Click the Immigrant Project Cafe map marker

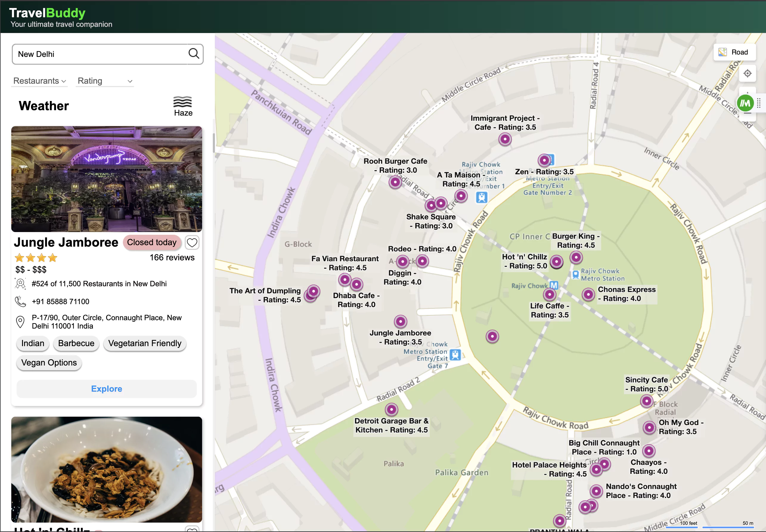pos(505,139)
